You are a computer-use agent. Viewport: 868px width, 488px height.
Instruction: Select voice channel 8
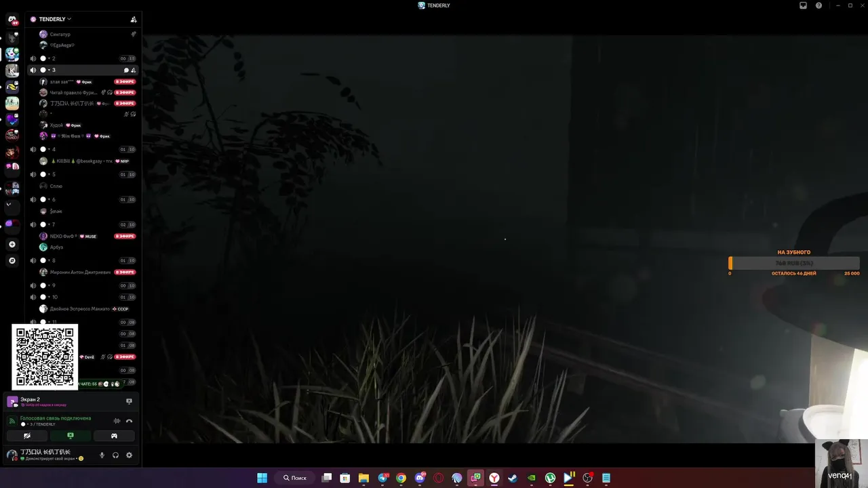(81, 260)
